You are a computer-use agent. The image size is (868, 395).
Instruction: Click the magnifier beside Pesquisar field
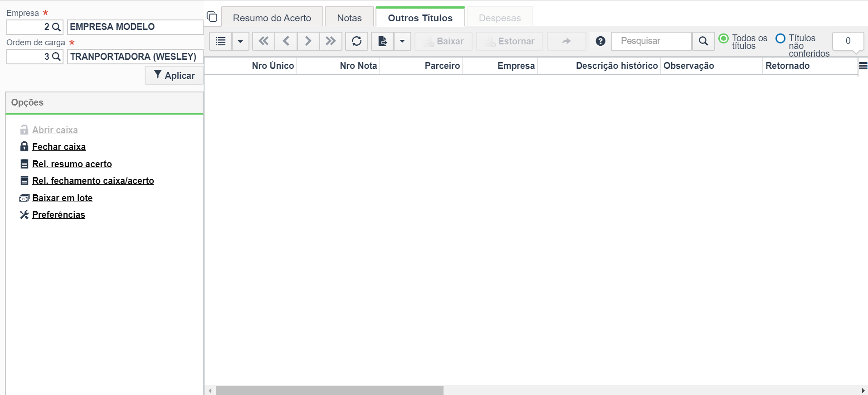point(703,41)
